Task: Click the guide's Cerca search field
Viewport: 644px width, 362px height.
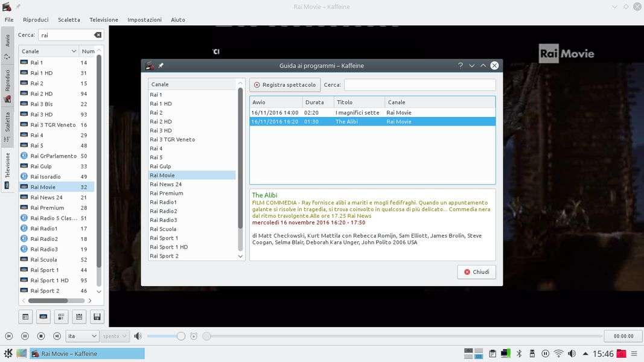Action: (419, 85)
